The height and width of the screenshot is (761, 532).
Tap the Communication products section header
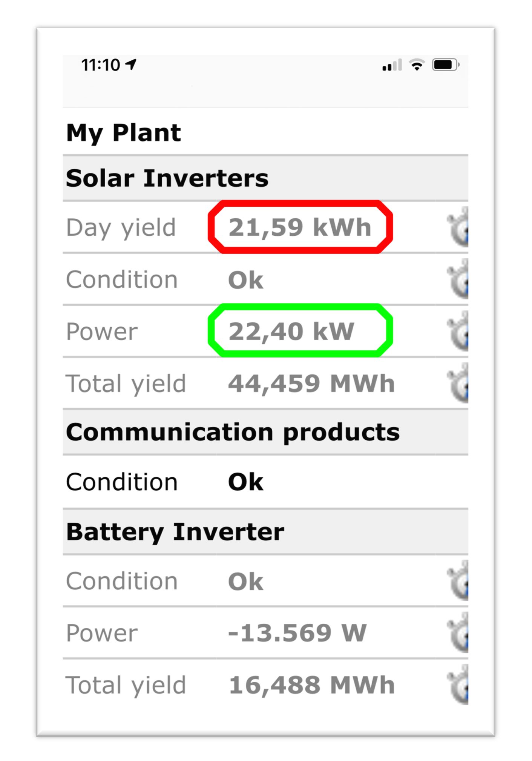(233, 432)
